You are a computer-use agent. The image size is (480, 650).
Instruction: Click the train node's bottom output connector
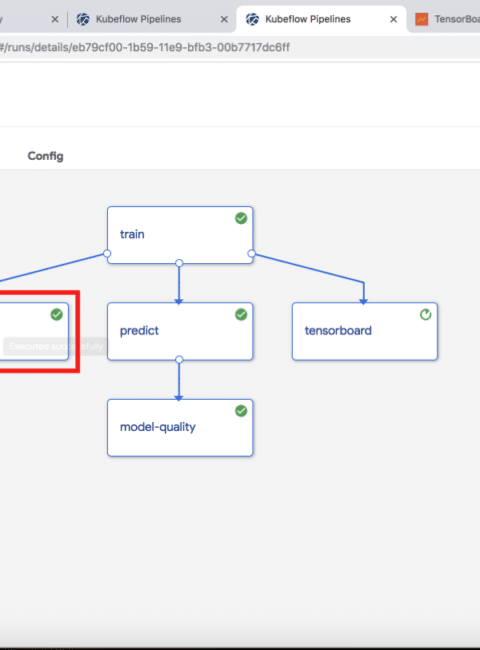[179, 263]
